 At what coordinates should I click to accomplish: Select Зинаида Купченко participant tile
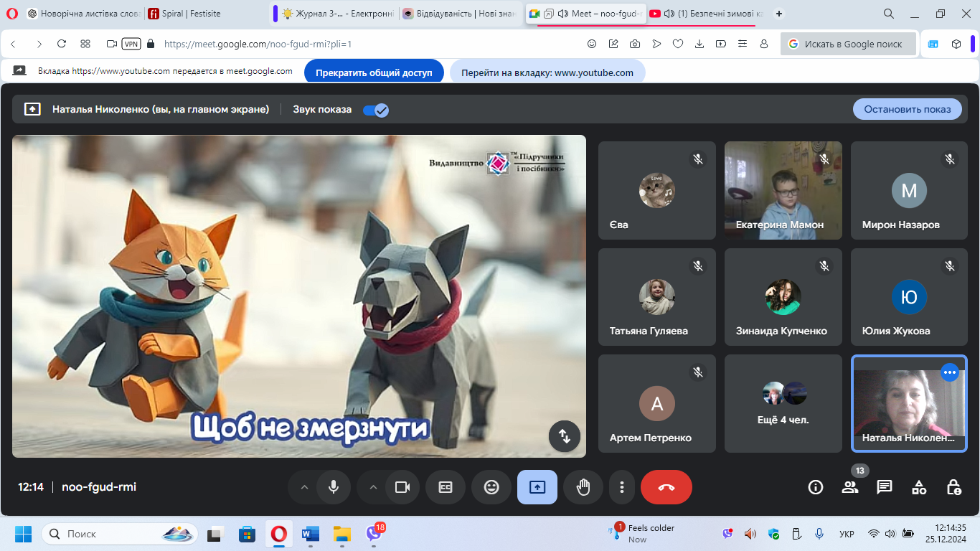coord(783,297)
